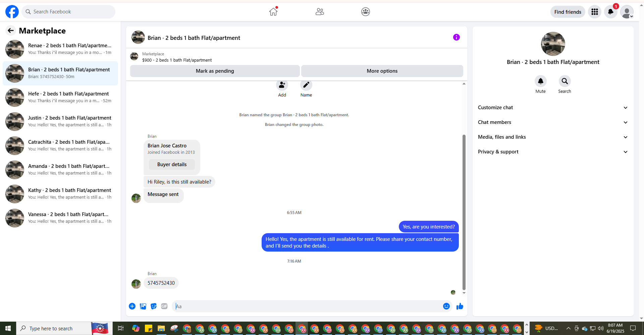Open the Groups icon in top navigation
644x335 pixels.
tap(366, 12)
